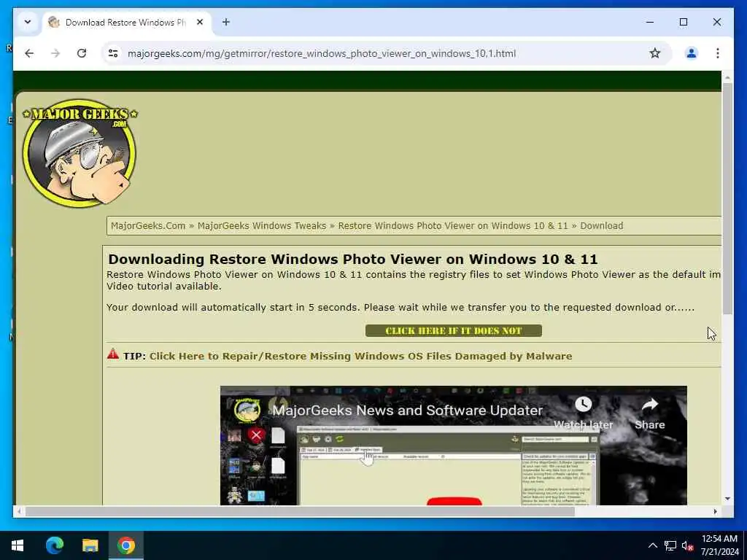Click the horizontal scrollbar right arrow
Viewport: 747px width, 560px height.
[x=715, y=511]
